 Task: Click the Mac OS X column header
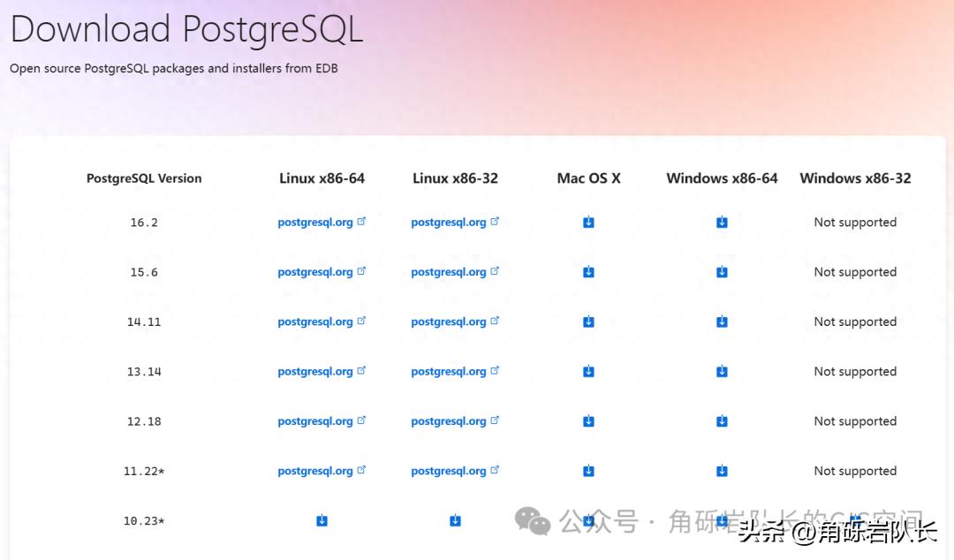[x=589, y=178]
